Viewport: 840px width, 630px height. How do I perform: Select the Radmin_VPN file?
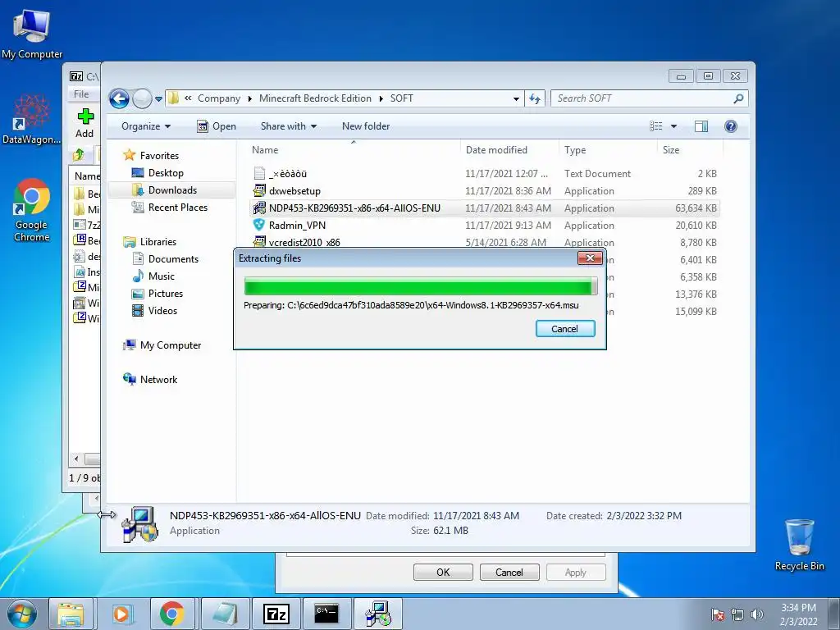pos(297,226)
